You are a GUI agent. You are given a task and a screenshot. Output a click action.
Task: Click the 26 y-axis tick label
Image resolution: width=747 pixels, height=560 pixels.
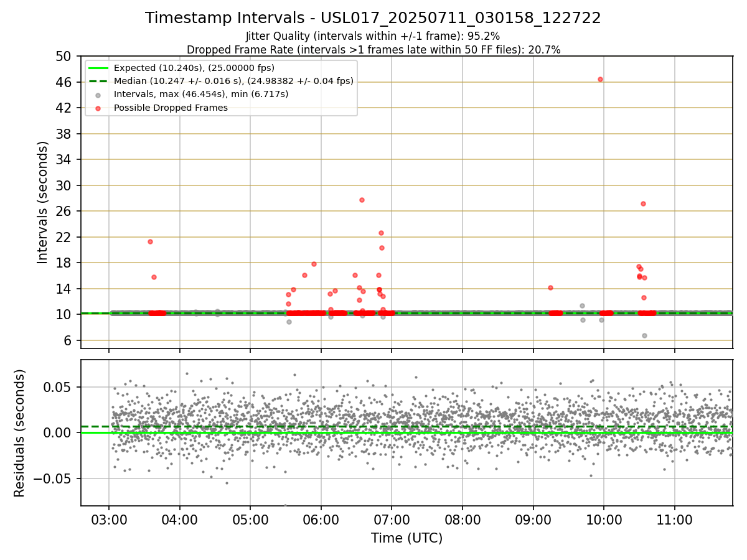pyautogui.click(x=64, y=212)
